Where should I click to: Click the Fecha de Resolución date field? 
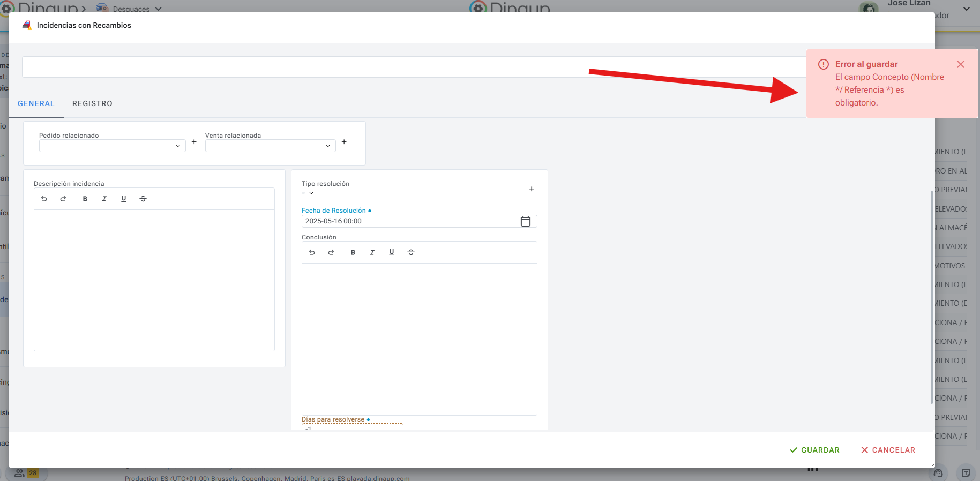(x=407, y=221)
